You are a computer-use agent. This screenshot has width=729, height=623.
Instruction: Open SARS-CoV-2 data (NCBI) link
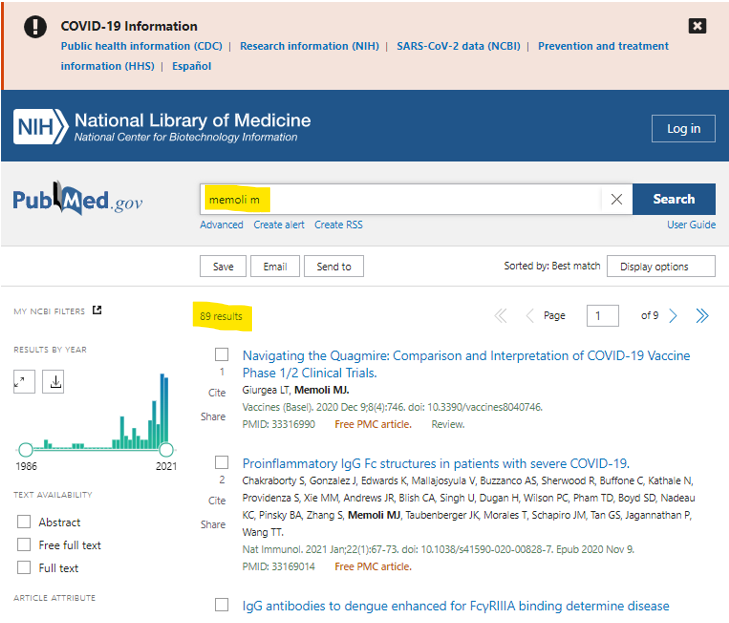458,46
